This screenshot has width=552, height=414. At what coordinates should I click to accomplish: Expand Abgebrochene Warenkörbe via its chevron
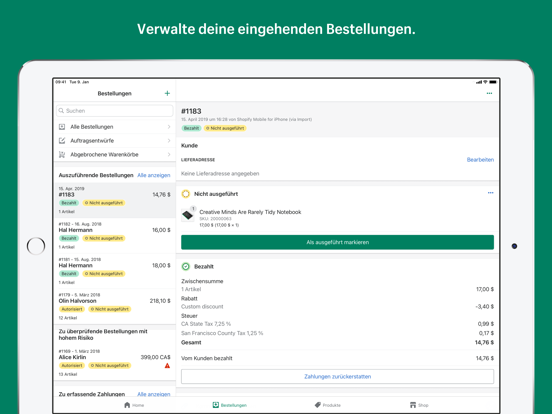click(169, 154)
